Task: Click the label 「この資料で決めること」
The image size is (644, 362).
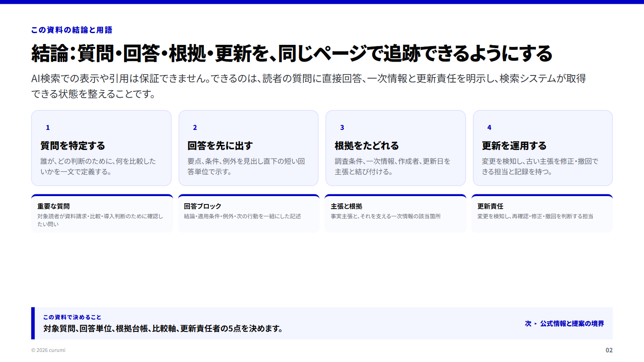Action: point(72,317)
